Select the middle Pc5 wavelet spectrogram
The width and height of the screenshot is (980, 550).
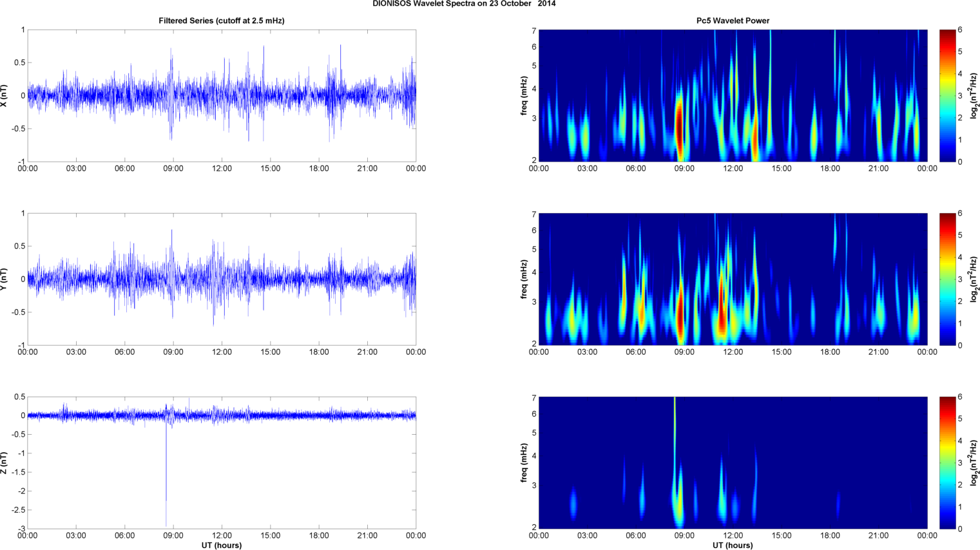pyautogui.click(x=733, y=279)
